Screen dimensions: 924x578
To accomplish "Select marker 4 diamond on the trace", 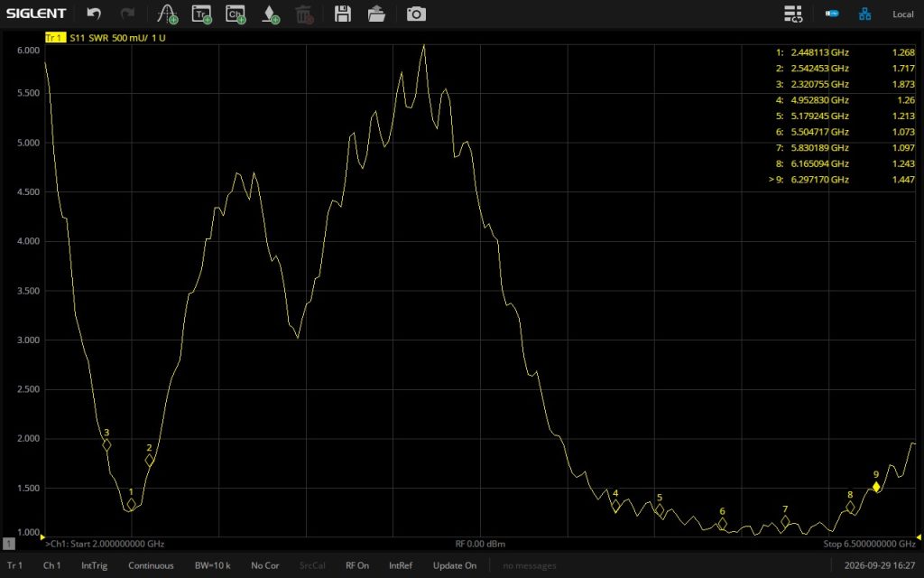I will 615,506.
